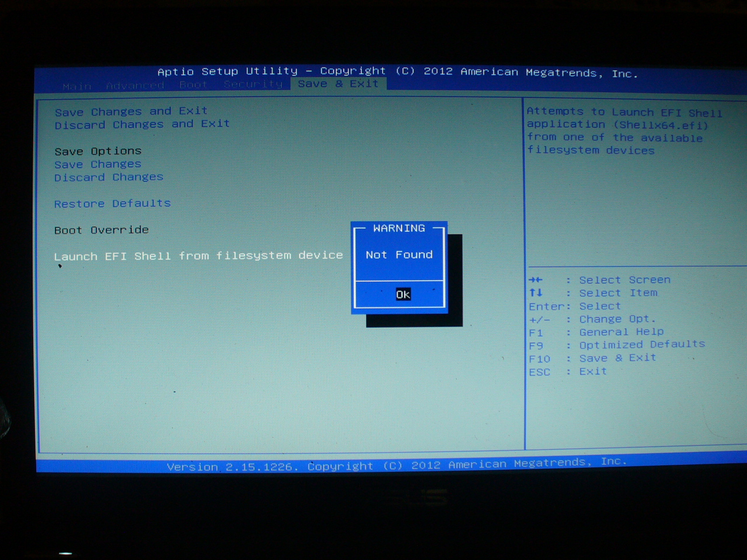Click the 'Select Item' legend text
747x560 pixels.
coord(619,293)
